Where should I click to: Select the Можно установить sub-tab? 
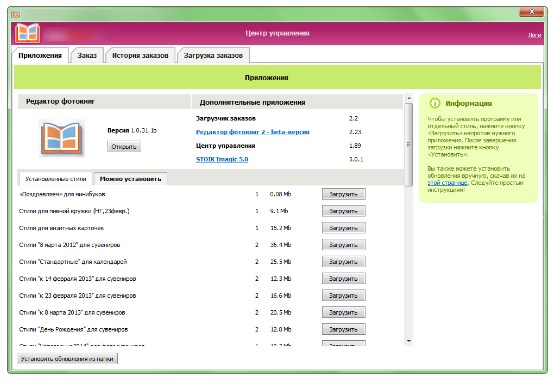[130, 179]
